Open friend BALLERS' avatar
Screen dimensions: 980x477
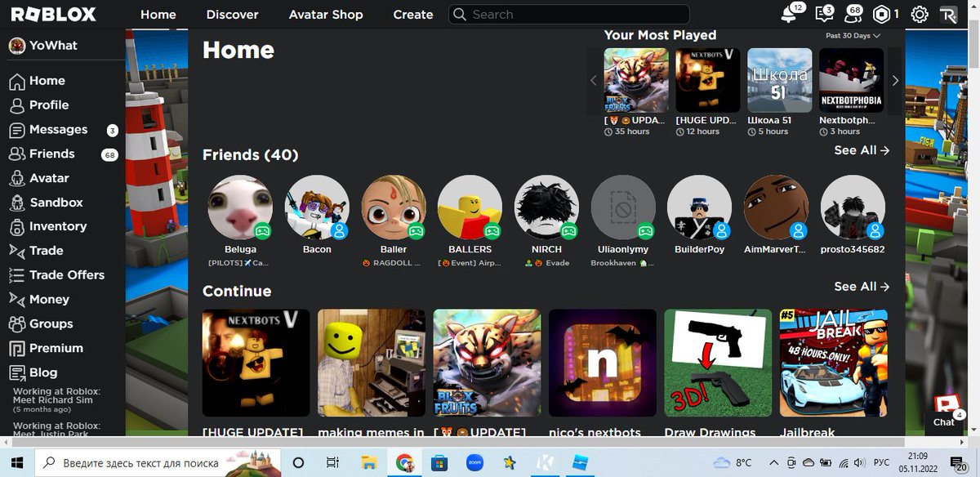click(x=470, y=207)
